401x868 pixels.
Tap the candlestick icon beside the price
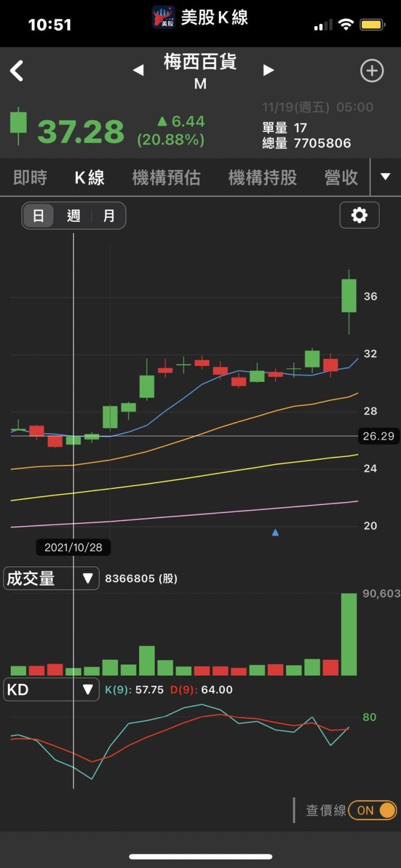[18, 126]
